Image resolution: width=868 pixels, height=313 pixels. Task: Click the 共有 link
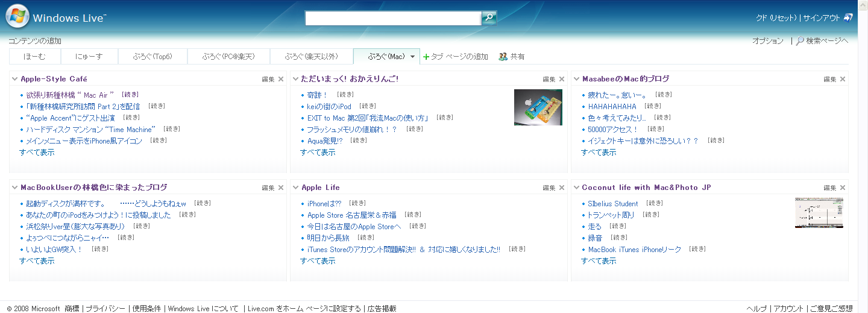click(517, 57)
